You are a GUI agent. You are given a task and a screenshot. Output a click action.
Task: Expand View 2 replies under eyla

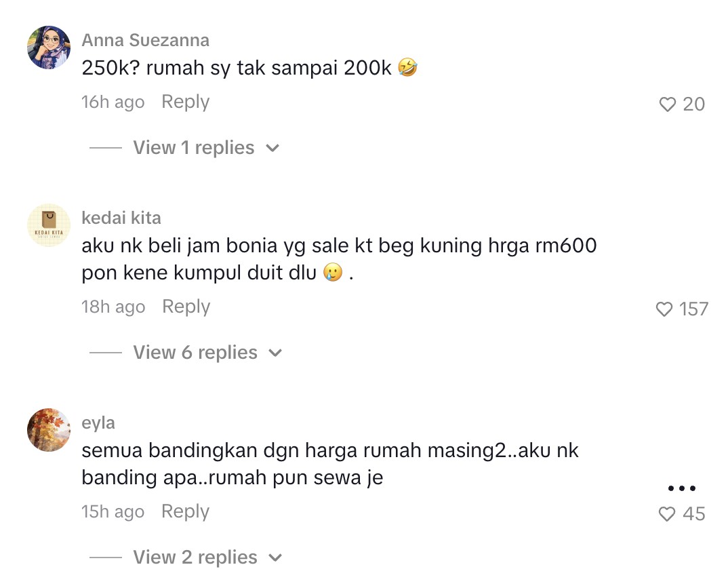pos(195,558)
